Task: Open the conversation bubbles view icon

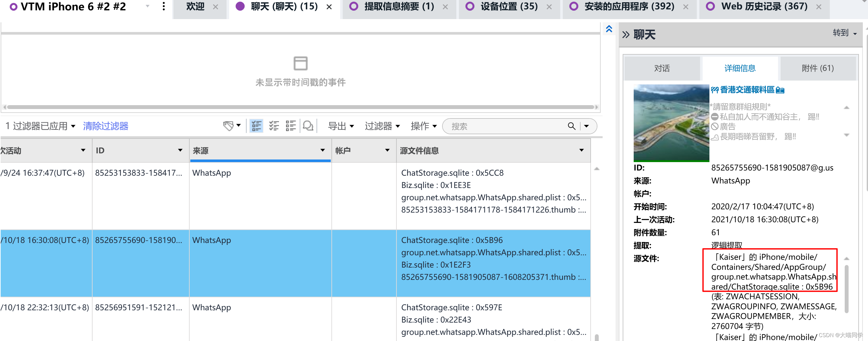Action: pyautogui.click(x=308, y=126)
